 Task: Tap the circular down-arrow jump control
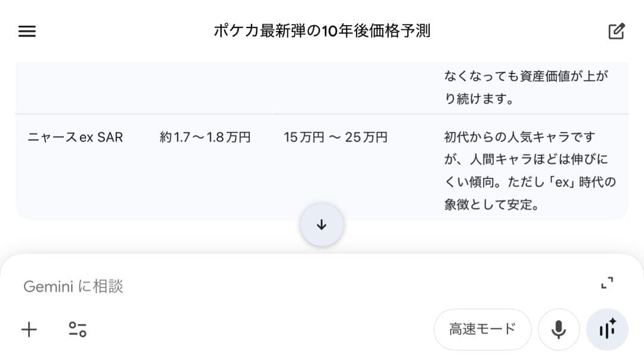click(x=322, y=225)
